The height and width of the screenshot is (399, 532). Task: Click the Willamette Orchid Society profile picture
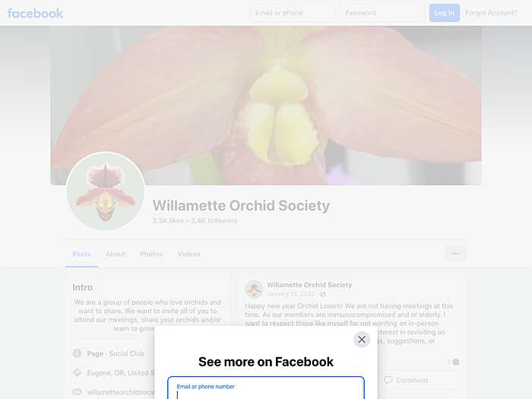pos(106,191)
